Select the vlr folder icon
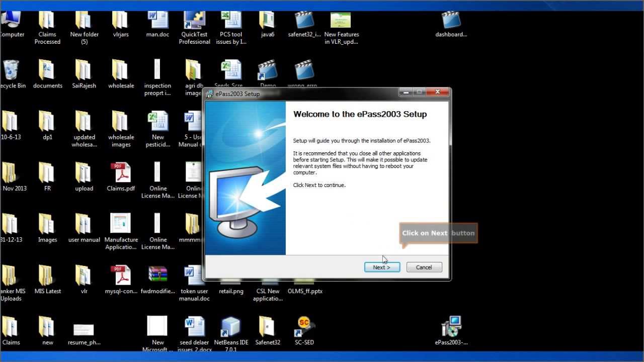The image size is (644, 362). point(84,276)
